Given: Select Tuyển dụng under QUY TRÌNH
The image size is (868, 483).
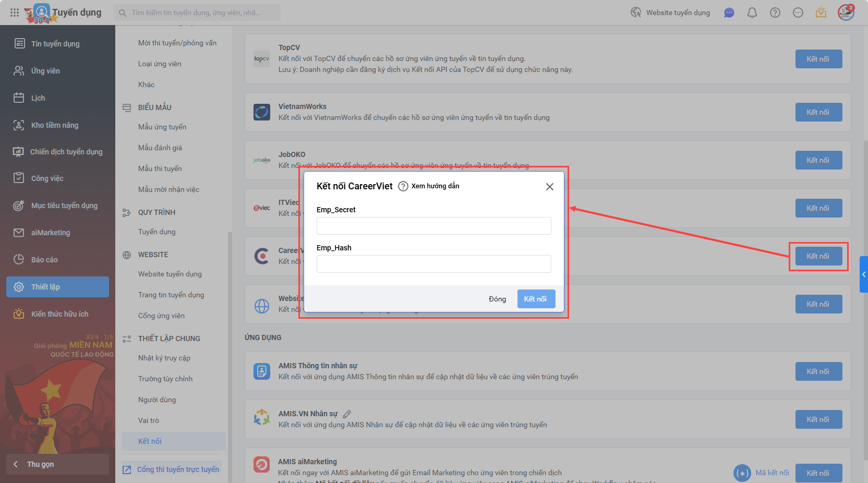Looking at the screenshot, I should pyautogui.click(x=156, y=232).
